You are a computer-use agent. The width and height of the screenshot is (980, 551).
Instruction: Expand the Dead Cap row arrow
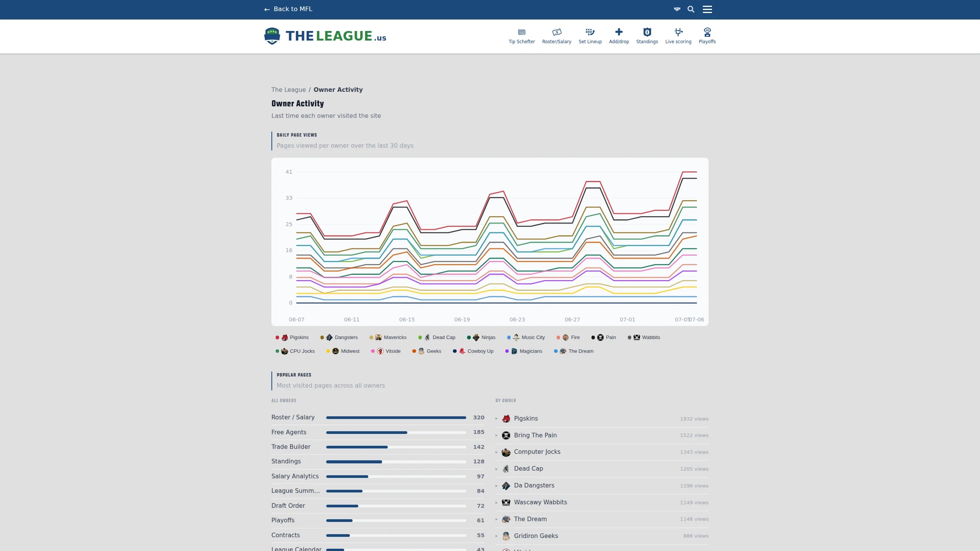click(497, 469)
